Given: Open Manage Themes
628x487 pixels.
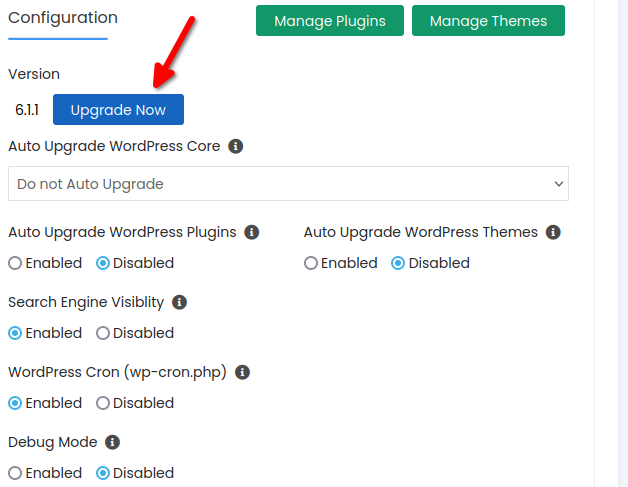Looking at the screenshot, I should pyautogui.click(x=488, y=21).
